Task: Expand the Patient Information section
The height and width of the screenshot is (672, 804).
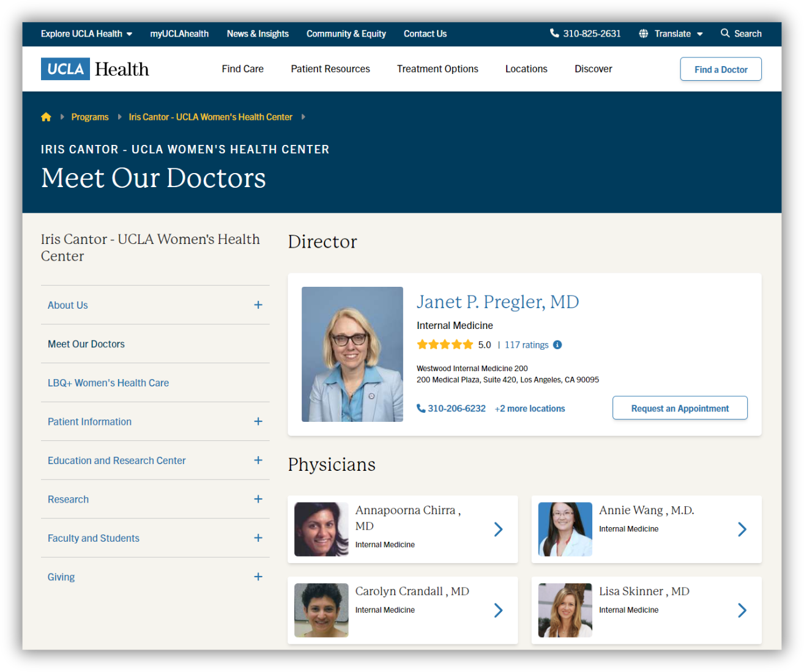Action: click(258, 421)
